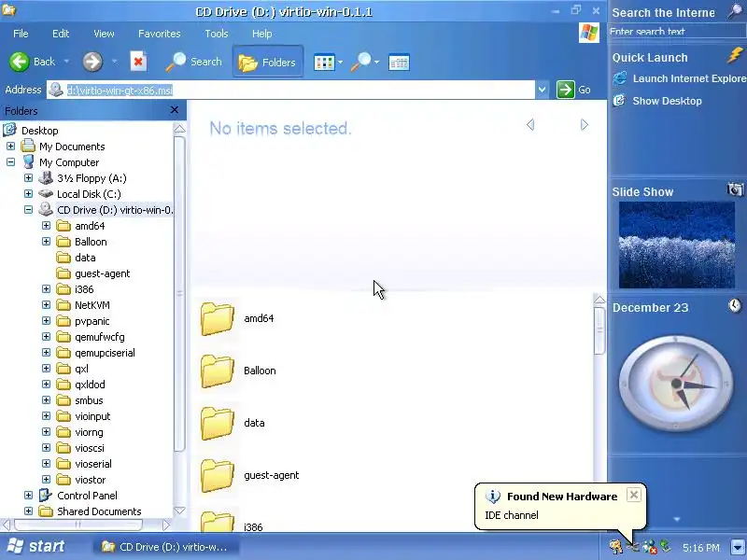Open the Views dropdown arrow
The width and height of the screenshot is (747, 560).
coord(340,63)
